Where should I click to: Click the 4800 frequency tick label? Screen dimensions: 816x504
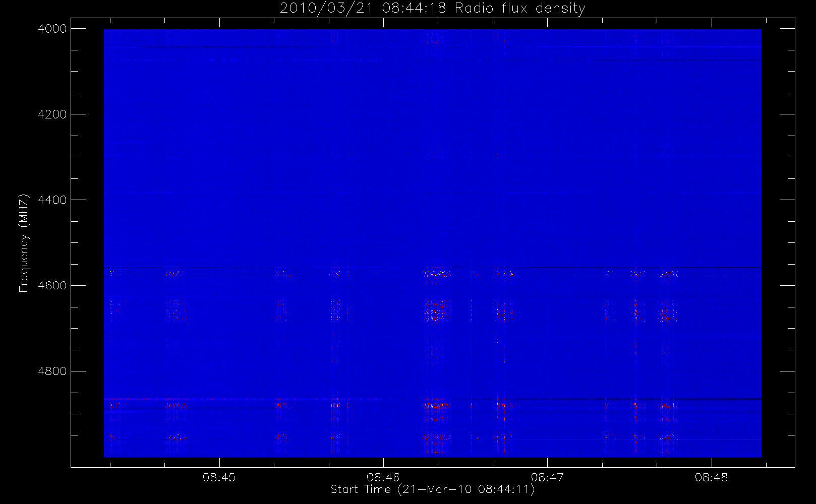[x=52, y=371]
